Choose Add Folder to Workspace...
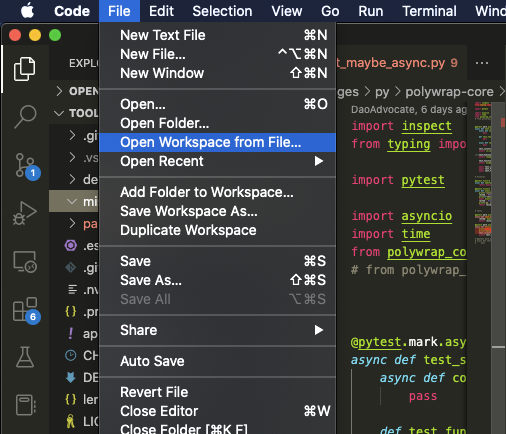 pos(217,192)
